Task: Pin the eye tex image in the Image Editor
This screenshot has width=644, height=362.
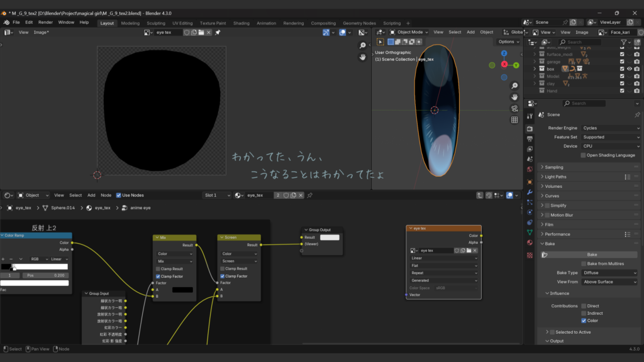Action: [218, 32]
